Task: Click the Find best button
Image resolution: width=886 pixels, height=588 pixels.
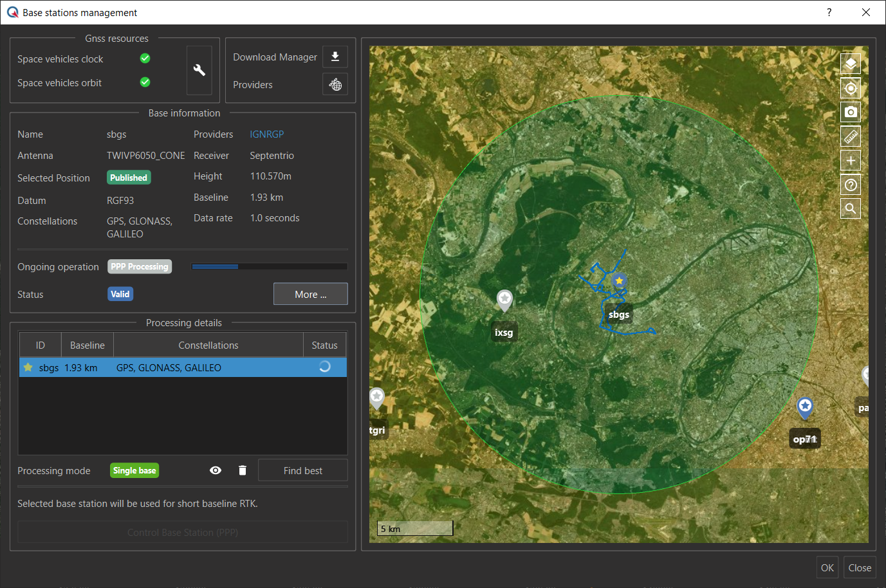Action: click(x=302, y=470)
